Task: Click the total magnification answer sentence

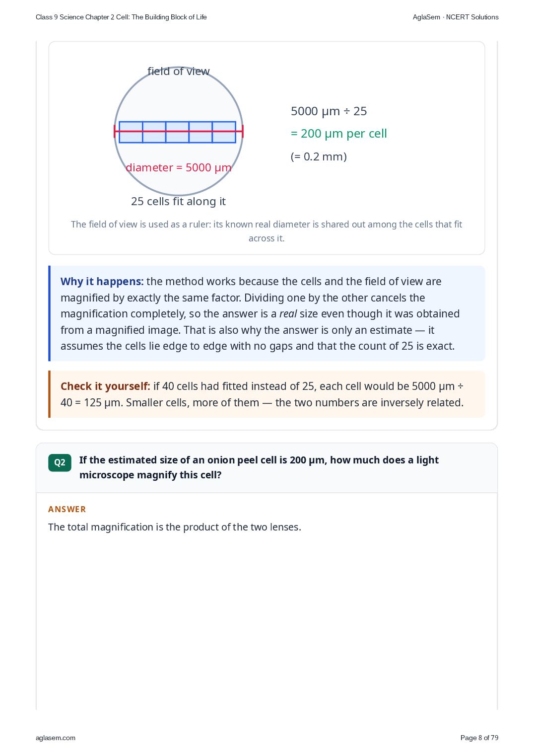Action: point(175,527)
